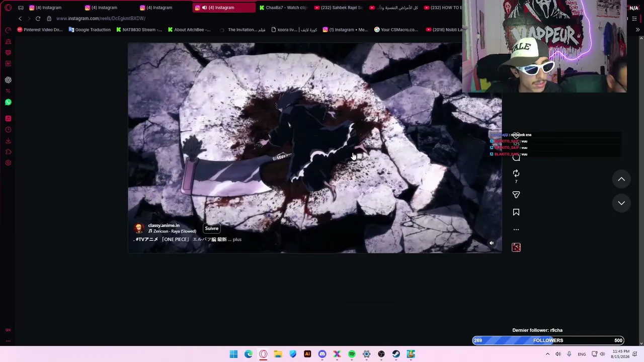Open Adobe Illustrator from the taskbar
This screenshot has width=644, height=362.
pos(307,354)
